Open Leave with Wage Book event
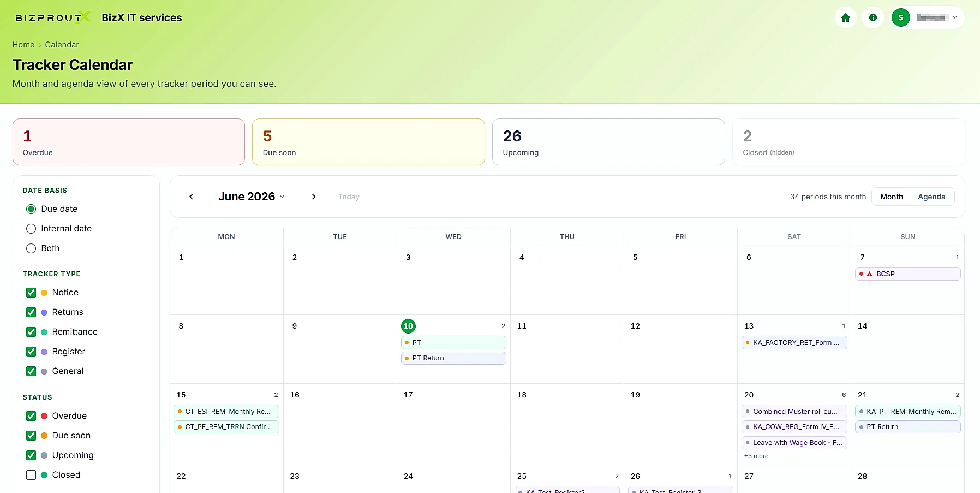The image size is (980, 493). pyautogui.click(x=794, y=443)
